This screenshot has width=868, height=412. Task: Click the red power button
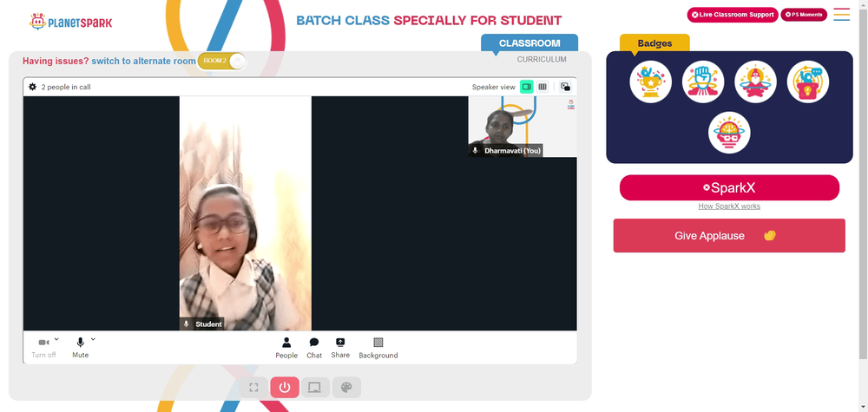tap(284, 388)
